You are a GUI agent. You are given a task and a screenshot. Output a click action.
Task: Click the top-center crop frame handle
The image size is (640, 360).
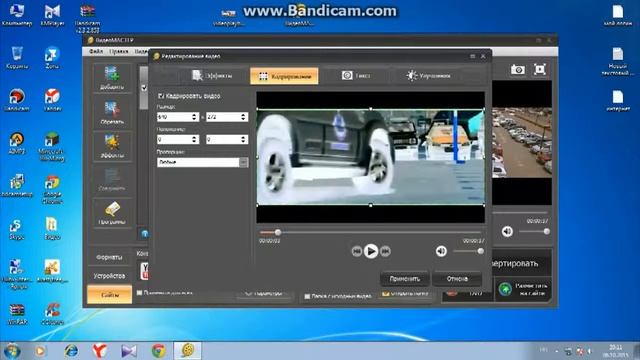point(371,109)
